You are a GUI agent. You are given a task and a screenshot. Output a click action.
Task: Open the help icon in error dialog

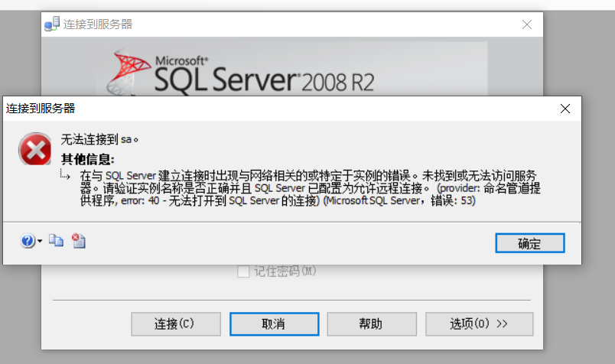tap(28, 240)
